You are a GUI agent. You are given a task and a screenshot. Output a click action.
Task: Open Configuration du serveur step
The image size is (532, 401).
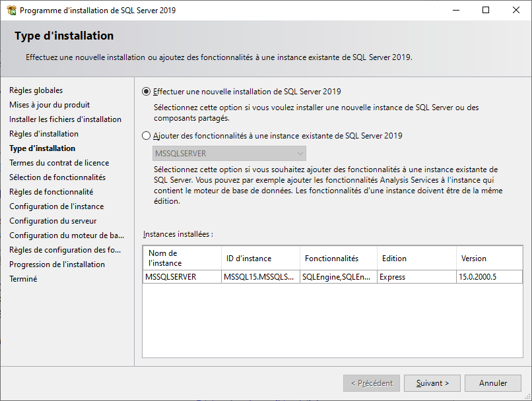(x=53, y=221)
